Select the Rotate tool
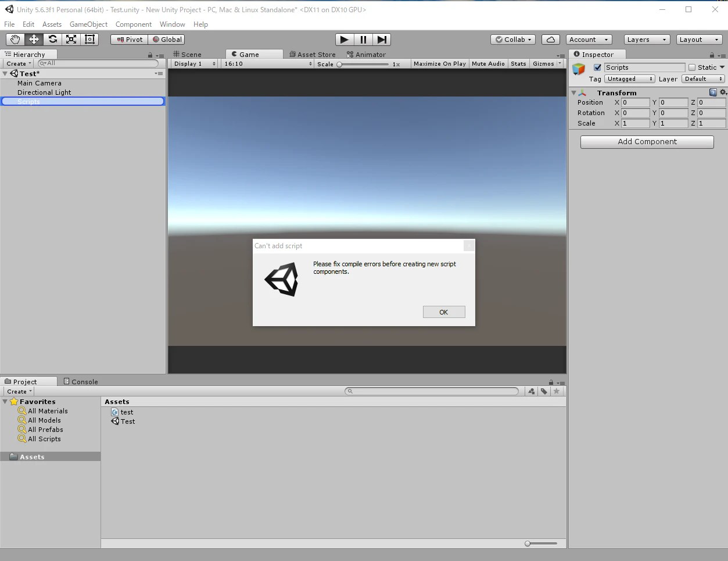Screen dimensions: 728x561 point(52,40)
